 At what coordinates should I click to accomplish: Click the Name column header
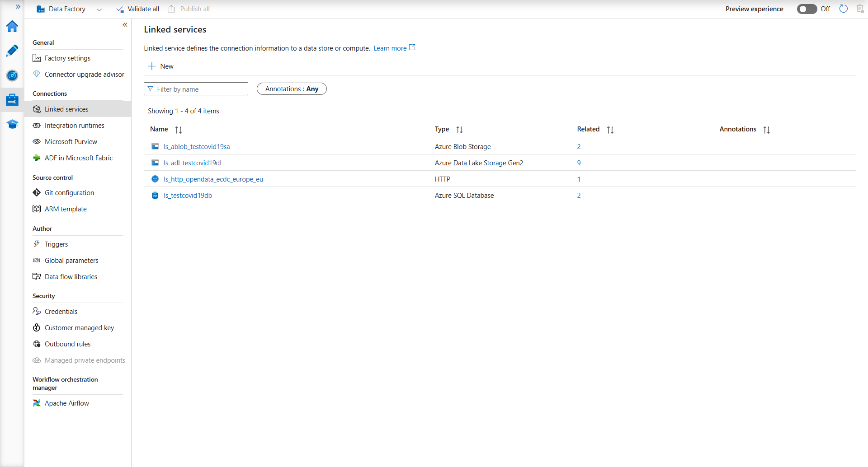[x=159, y=129]
